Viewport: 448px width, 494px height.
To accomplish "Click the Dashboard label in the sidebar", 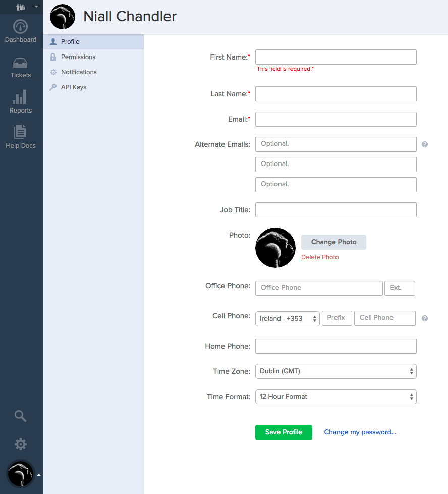I will click(x=21, y=40).
